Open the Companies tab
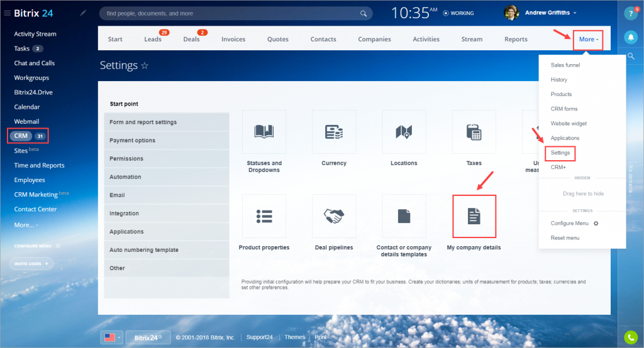Viewport: 644px width, 348px height. (x=375, y=40)
